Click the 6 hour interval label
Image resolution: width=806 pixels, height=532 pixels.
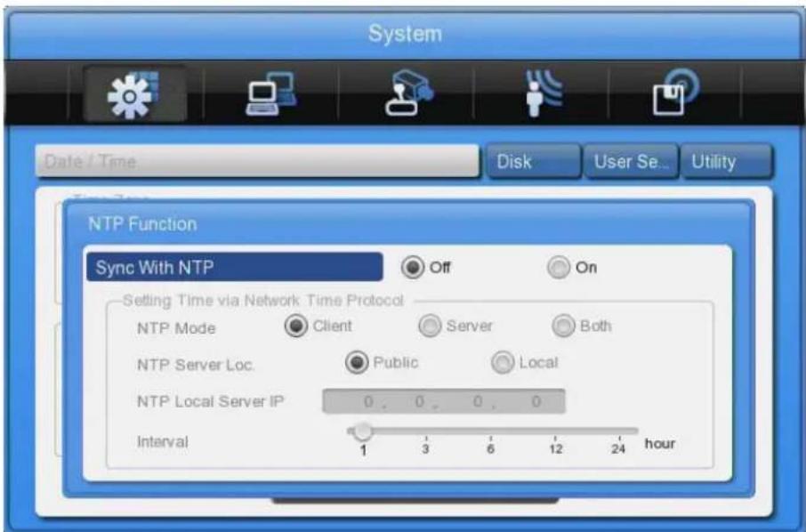click(x=490, y=448)
